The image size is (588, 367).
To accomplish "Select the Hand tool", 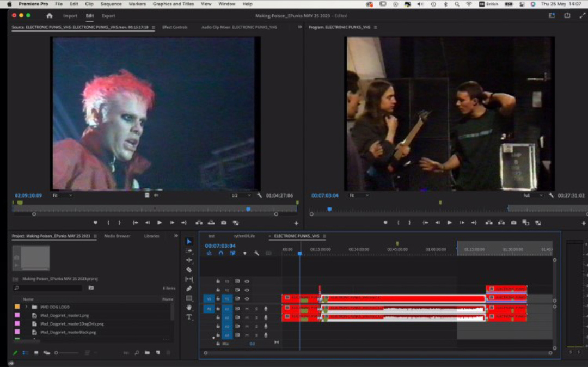I will tap(189, 308).
